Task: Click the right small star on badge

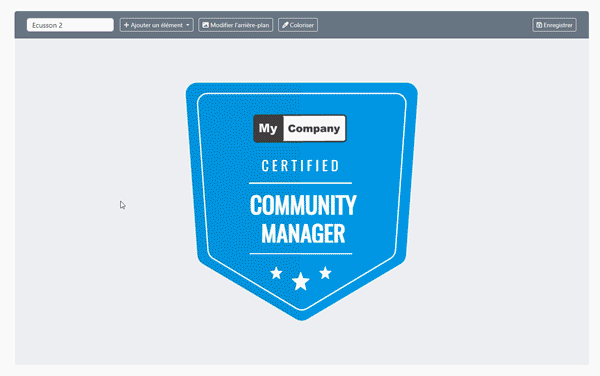Action: coord(325,273)
